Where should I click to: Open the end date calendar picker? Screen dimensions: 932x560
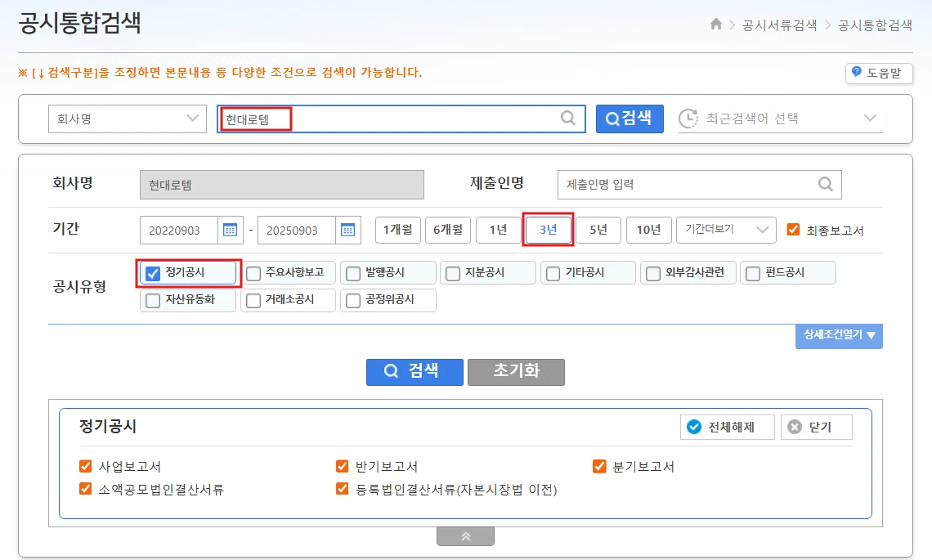(x=347, y=230)
